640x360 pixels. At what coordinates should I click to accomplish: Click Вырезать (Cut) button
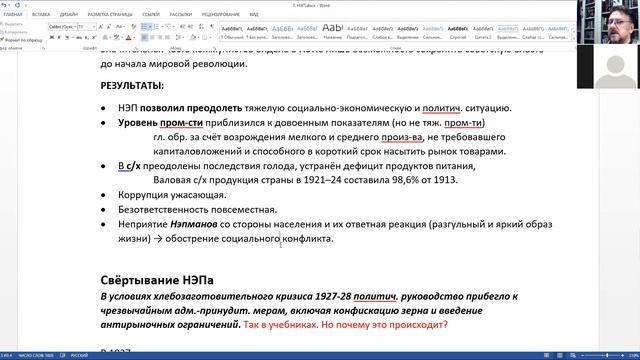tap(12, 24)
